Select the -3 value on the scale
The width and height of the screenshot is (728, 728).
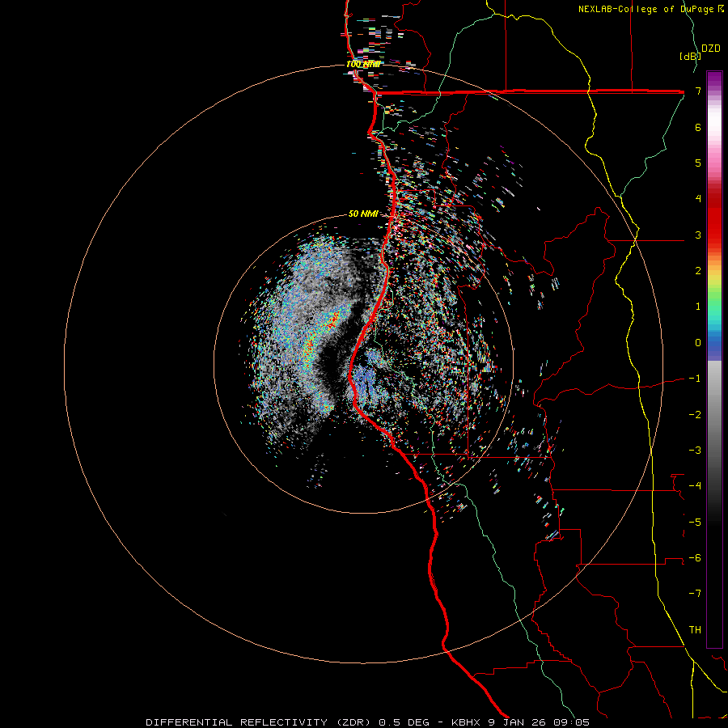tap(695, 450)
